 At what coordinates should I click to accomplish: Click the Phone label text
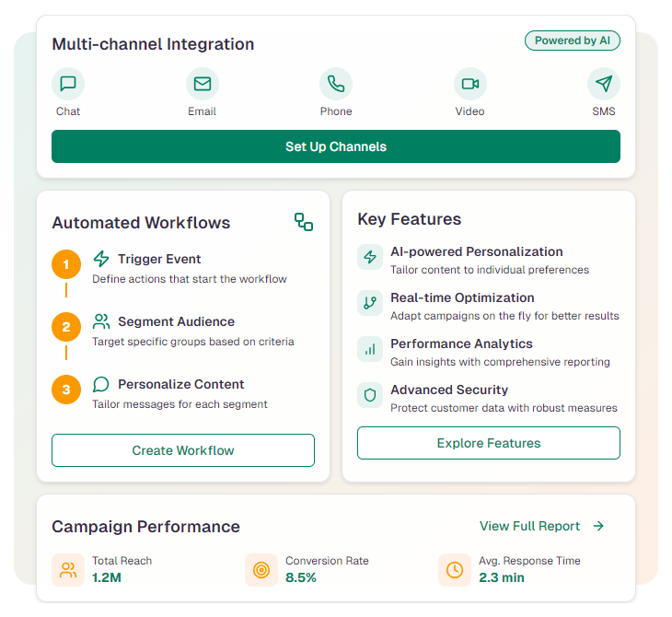pyautogui.click(x=336, y=111)
